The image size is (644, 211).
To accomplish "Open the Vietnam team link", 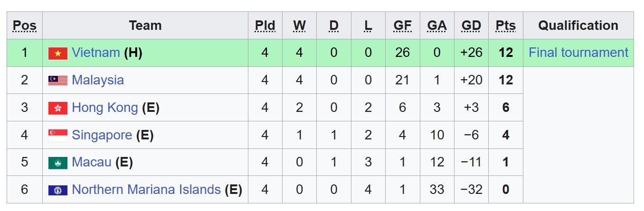I will [x=95, y=53].
